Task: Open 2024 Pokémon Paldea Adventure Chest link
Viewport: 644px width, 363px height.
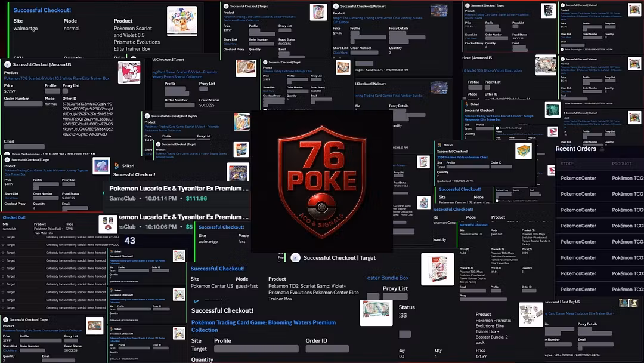Action: (463, 157)
